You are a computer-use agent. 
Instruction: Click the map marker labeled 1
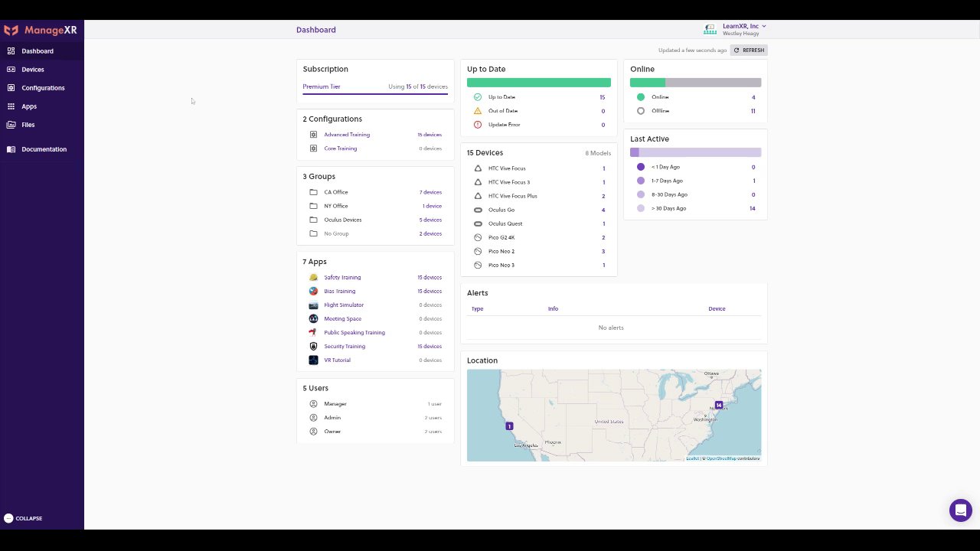[509, 426]
